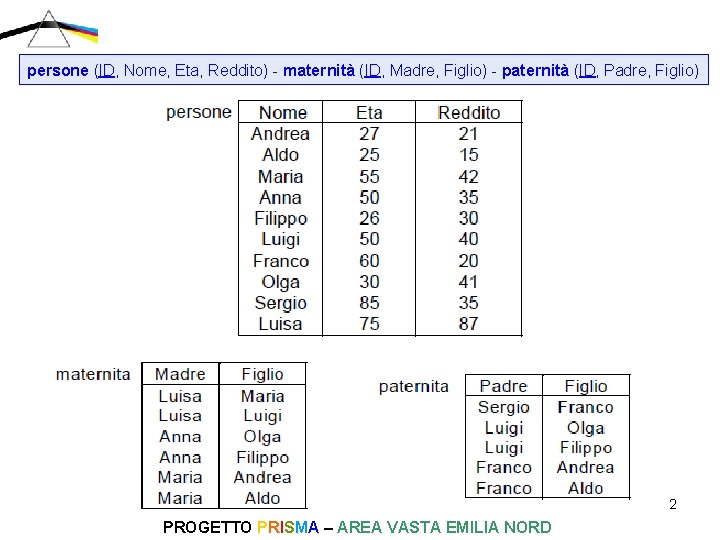
Task: Select the 'Eta' column header
Action: pyautogui.click(x=369, y=113)
